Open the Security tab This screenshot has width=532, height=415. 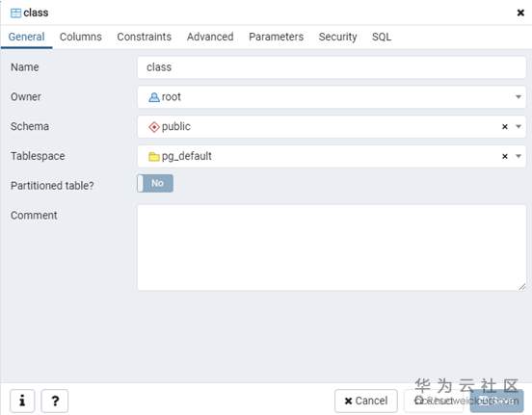pyautogui.click(x=337, y=37)
